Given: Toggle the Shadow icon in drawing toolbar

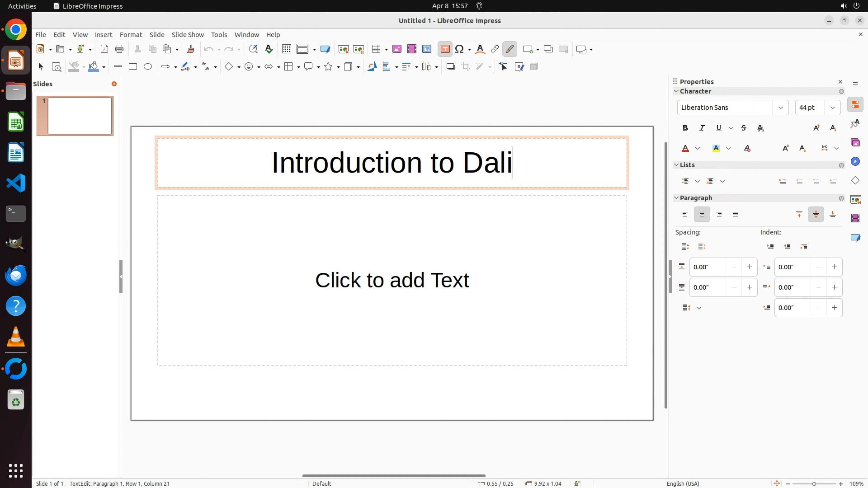Looking at the screenshot, I should (450, 67).
